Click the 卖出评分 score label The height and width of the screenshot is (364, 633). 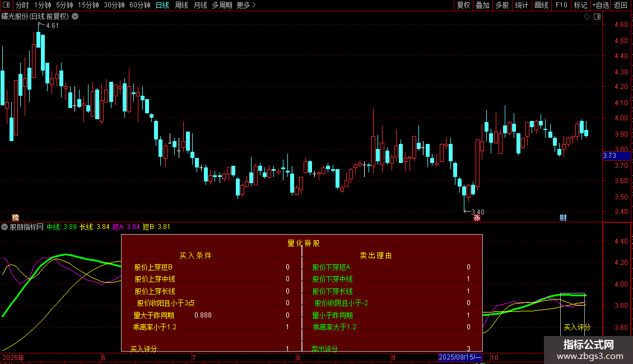tap(324, 348)
